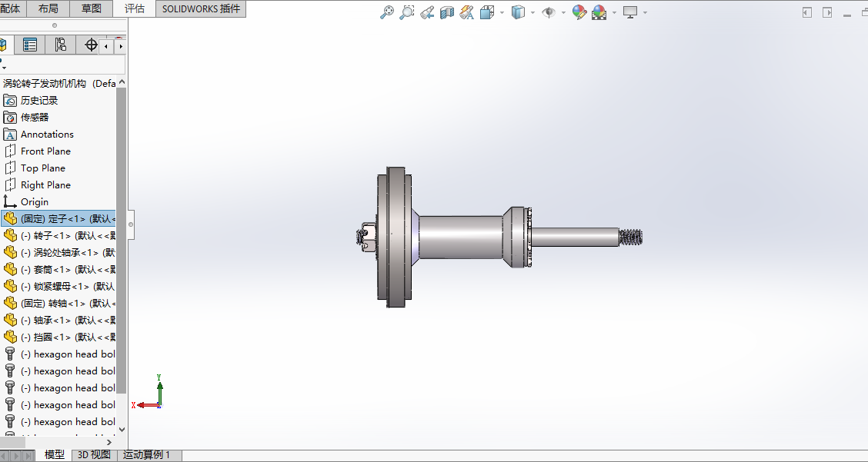Open the ConfigurationManager panel tab
The height and width of the screenshot is (462, 868).
(x=60, y=45)
